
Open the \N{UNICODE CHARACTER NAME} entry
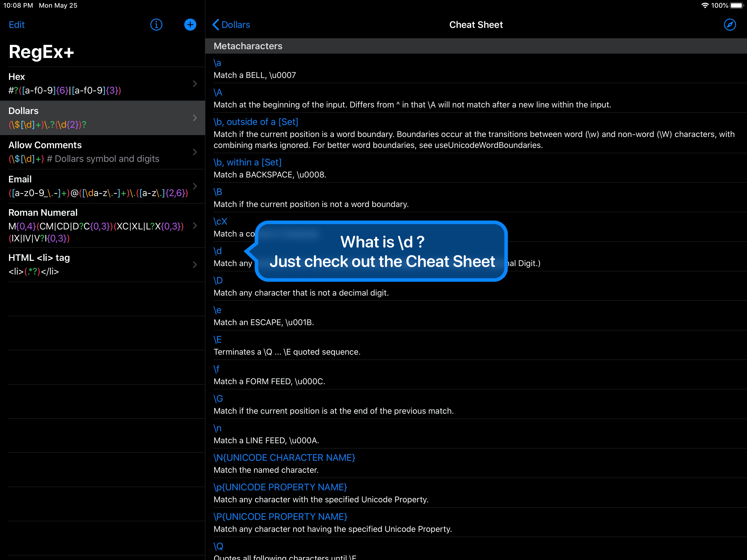click(x=284, y=458)
